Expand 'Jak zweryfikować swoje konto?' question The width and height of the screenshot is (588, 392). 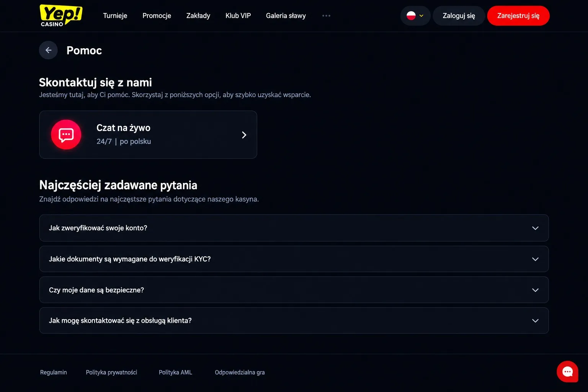click(x=294, y=228)
